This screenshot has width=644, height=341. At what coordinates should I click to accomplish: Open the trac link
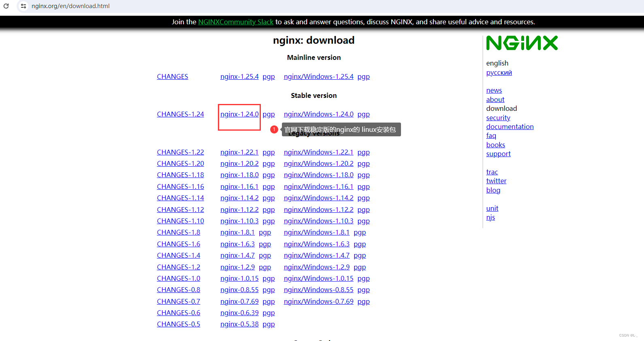[492, 172]
